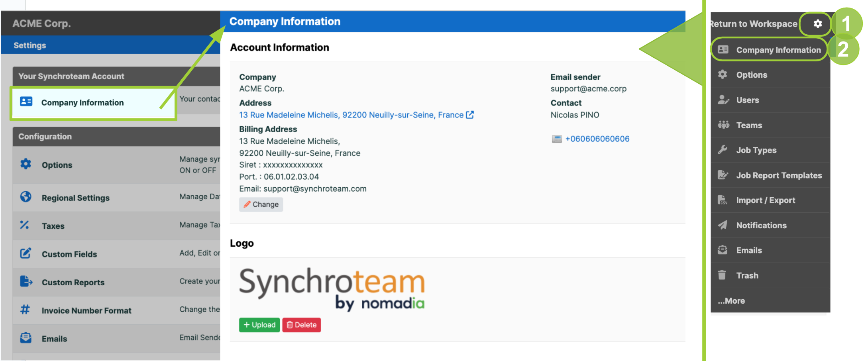868x361 pixels.
Task: Click the blue ID card icon under Your Synchroteam Account
Action: click(x=26, y=102)
